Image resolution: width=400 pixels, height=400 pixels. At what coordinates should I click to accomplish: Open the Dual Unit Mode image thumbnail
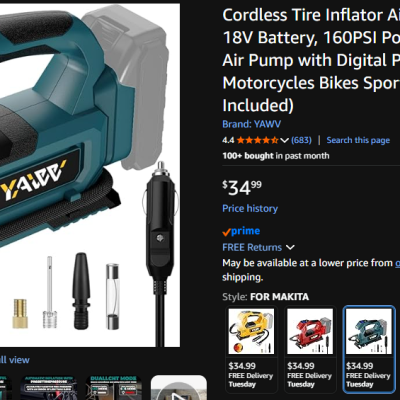(x=113, y=388)
